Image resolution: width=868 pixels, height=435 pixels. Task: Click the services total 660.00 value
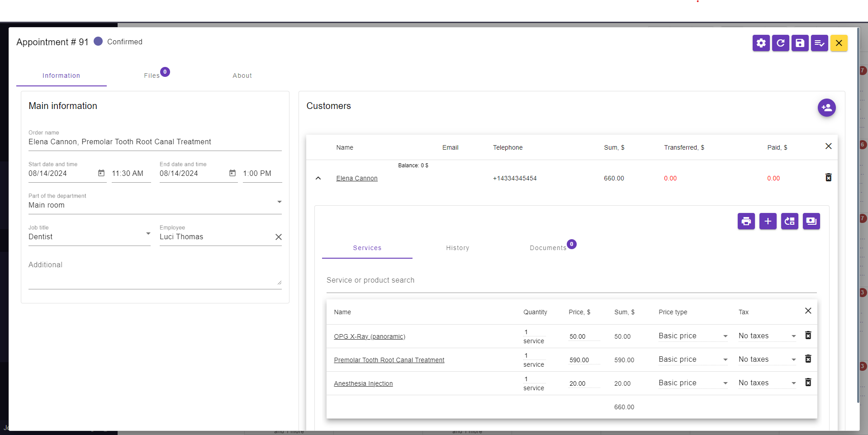[x=624, y=407]
